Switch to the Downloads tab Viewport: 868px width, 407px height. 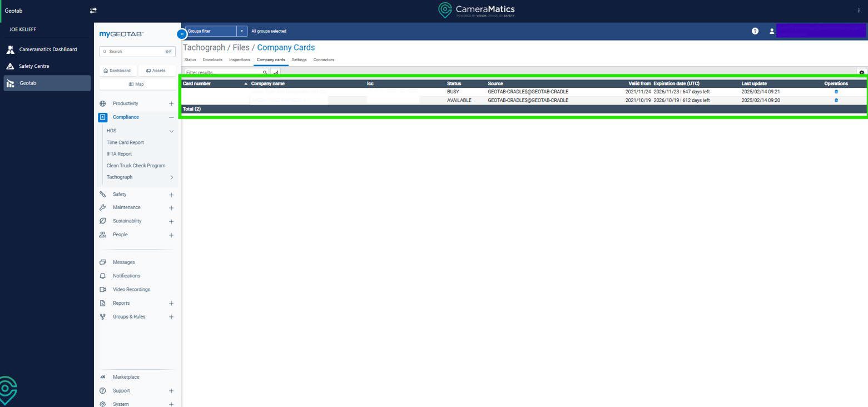(212, 60)
